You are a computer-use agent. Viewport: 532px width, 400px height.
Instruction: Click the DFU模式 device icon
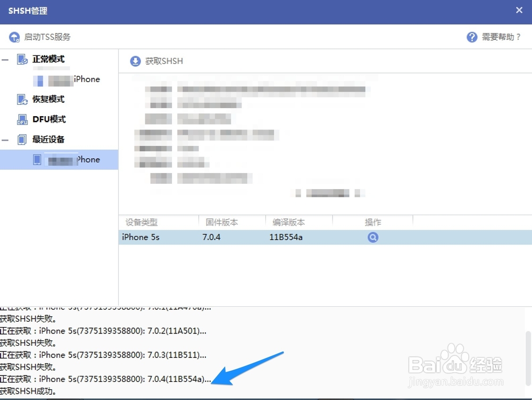click(22, 119)
